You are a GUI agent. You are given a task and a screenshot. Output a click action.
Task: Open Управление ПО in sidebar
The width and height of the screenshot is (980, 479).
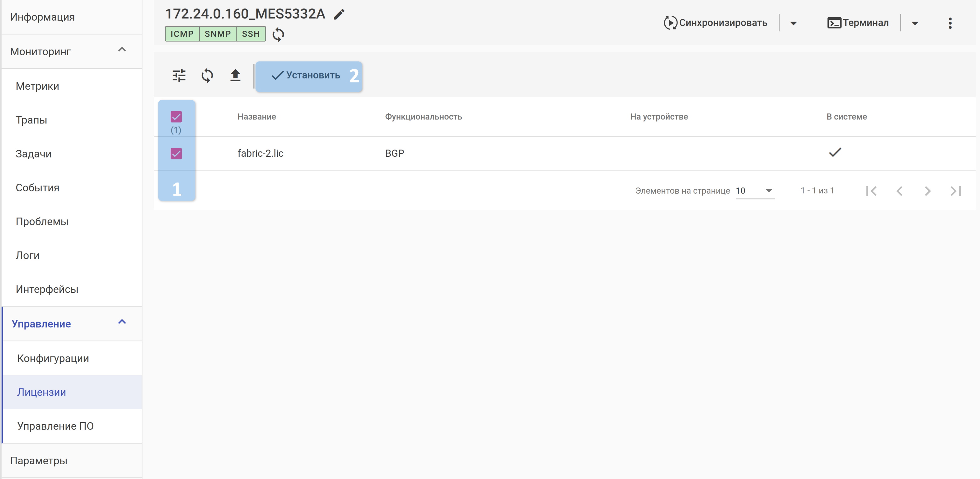[55, 426]
